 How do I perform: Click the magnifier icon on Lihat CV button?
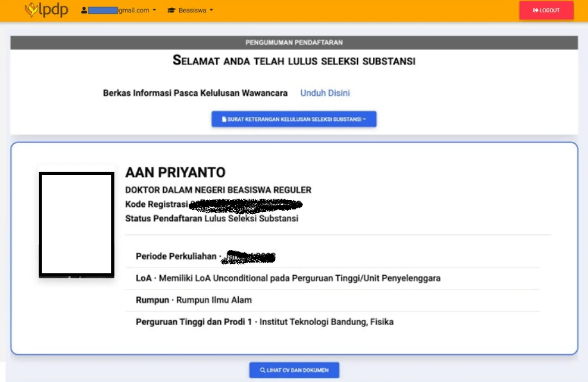(x=263, y=370)
